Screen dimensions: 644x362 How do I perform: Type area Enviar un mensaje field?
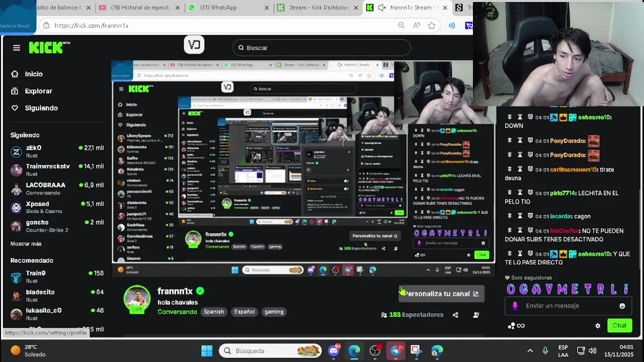coord(569,306)
